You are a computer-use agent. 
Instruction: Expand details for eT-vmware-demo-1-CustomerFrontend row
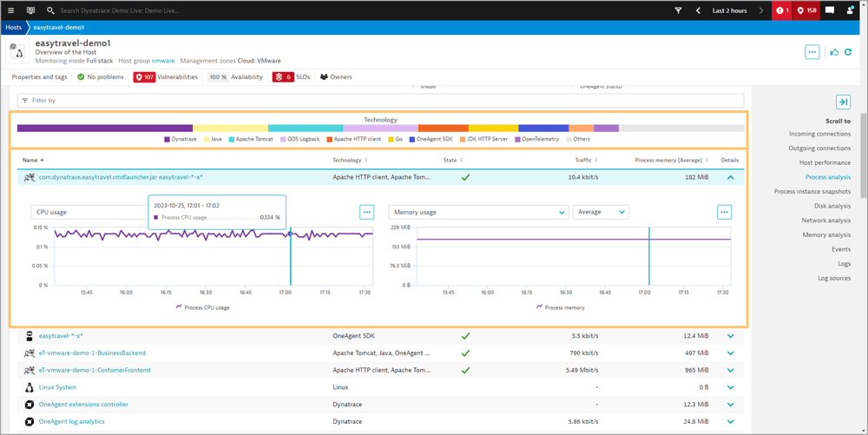pos(730,370)
